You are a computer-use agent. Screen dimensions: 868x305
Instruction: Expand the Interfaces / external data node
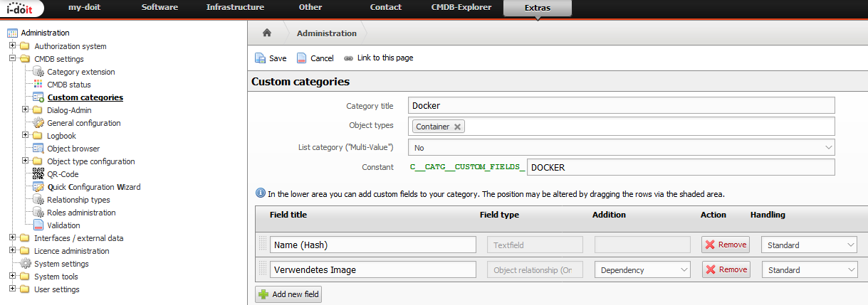click(12, 237)
